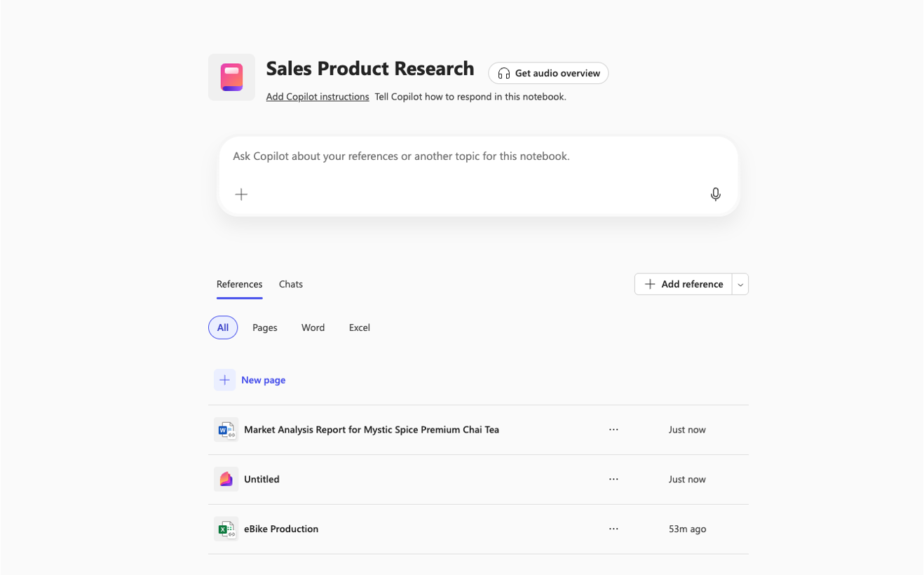Open more options menu for Untitled page
The image size is (924, 575).
click(613, 480)
